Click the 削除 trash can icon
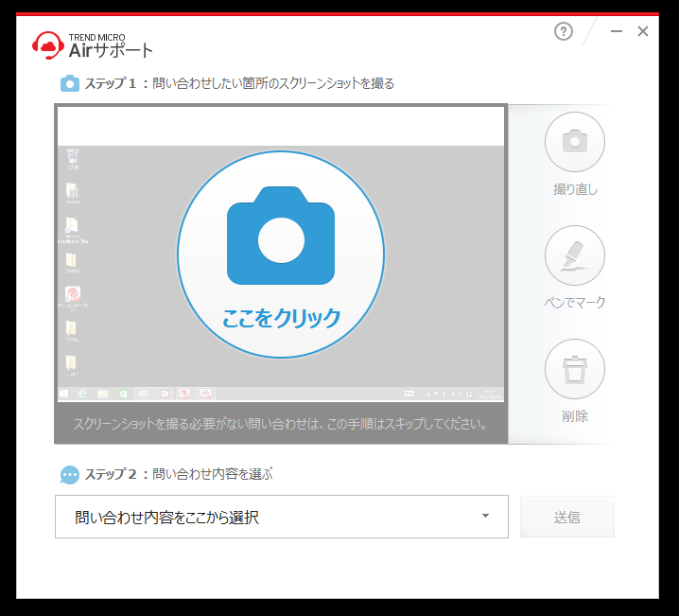 [574, 369]
